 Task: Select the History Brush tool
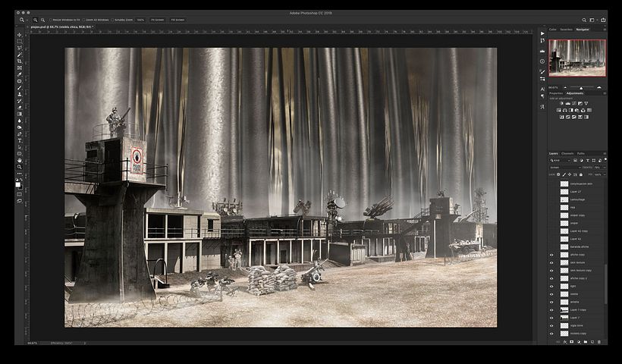20,101
